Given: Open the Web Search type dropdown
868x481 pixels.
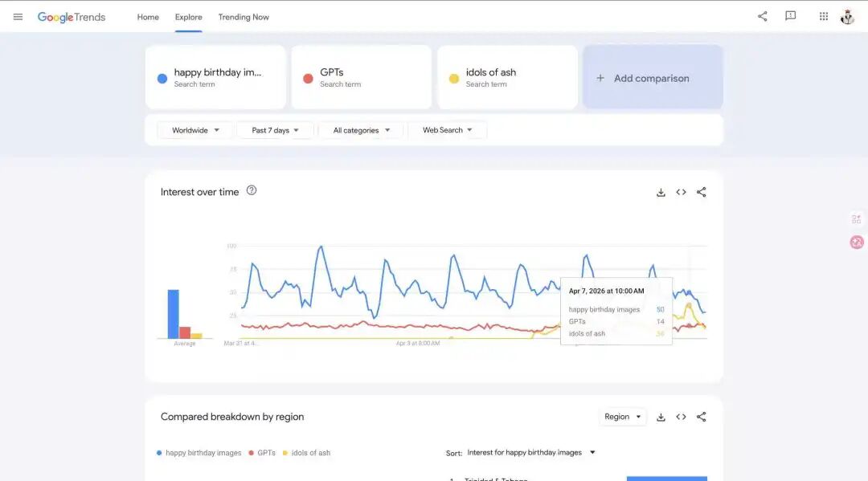Looking at the screenshot, I should pos(448,130).
